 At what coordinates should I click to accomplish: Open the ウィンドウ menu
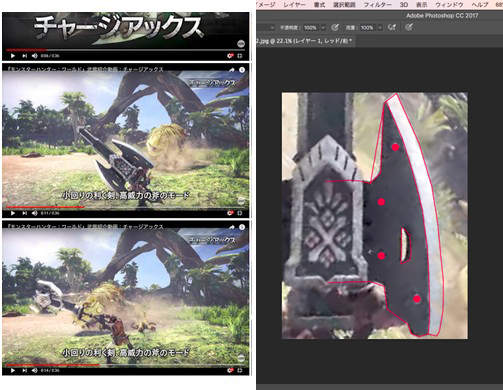click(449, 5)
